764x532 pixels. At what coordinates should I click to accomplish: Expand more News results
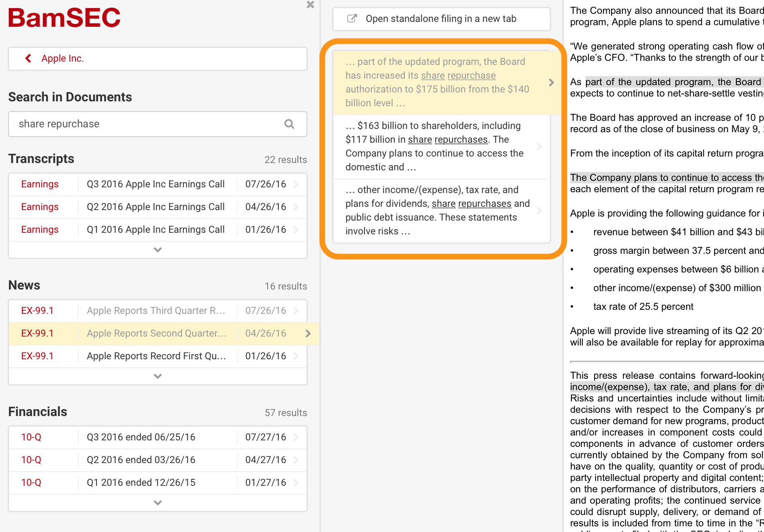158,376
